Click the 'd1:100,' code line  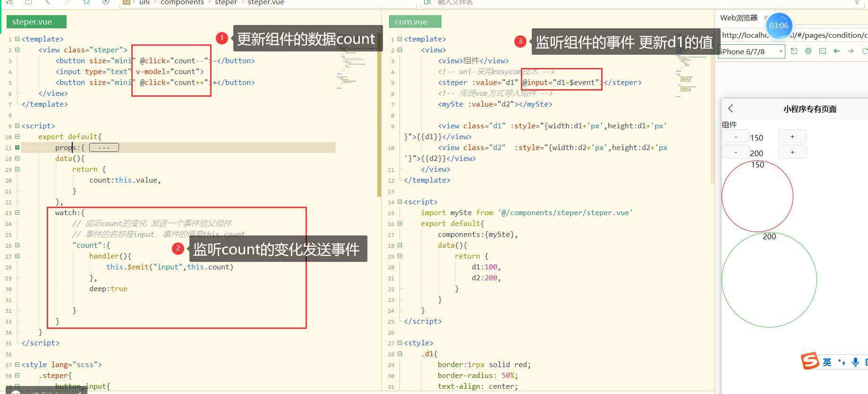(x=486, y=267)
